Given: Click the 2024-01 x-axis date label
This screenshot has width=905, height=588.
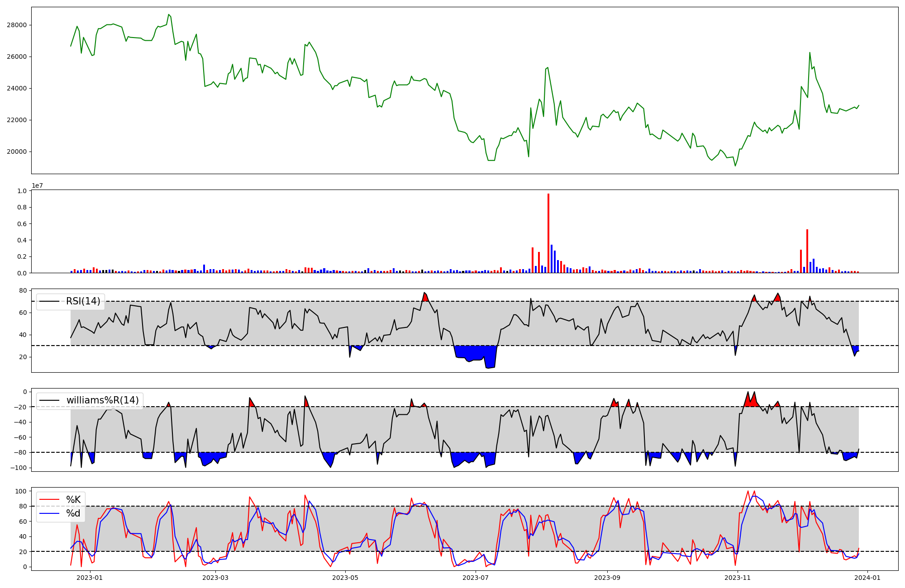Looking at the screenshot, I should tap(867, 578).
